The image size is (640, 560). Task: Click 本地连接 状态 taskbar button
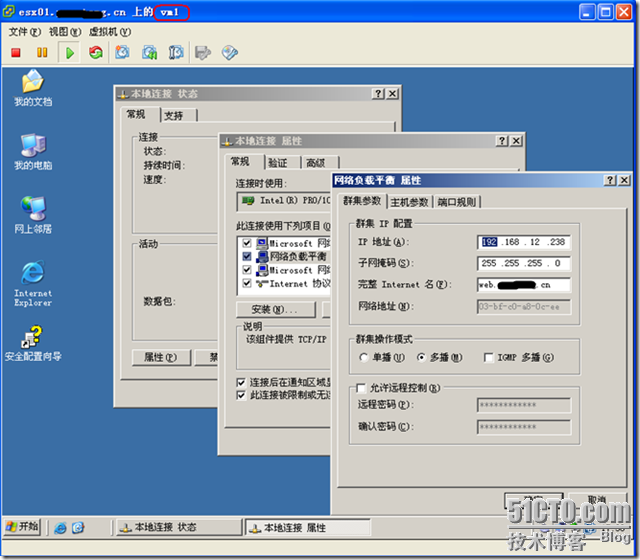tap(178, 527)
